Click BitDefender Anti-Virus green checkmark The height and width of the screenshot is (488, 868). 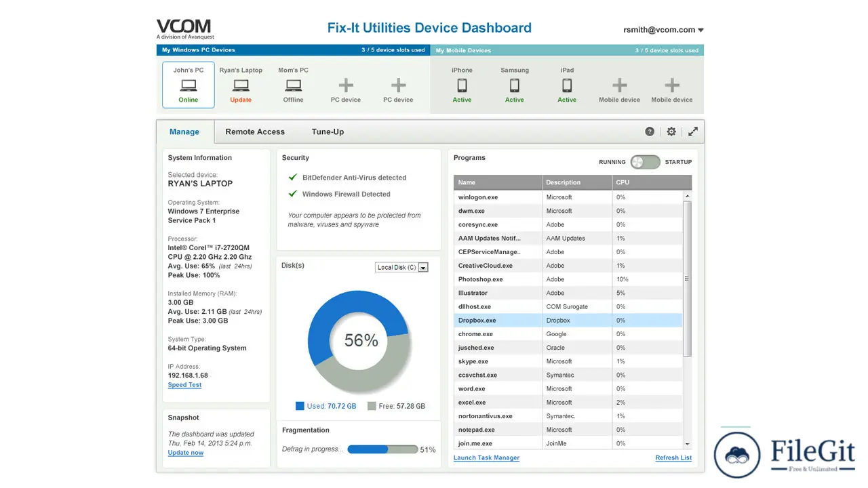pos(293,177)
